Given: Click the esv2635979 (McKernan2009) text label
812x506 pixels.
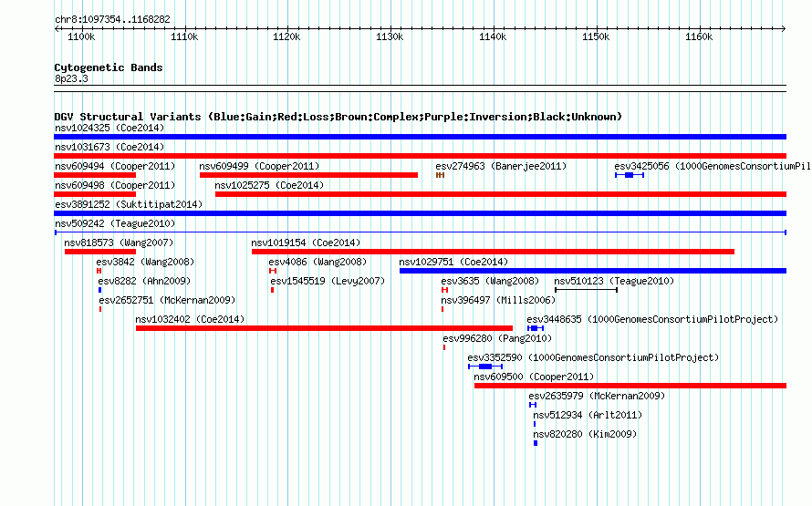Looking at the screenshot, I should pos(597,396).
